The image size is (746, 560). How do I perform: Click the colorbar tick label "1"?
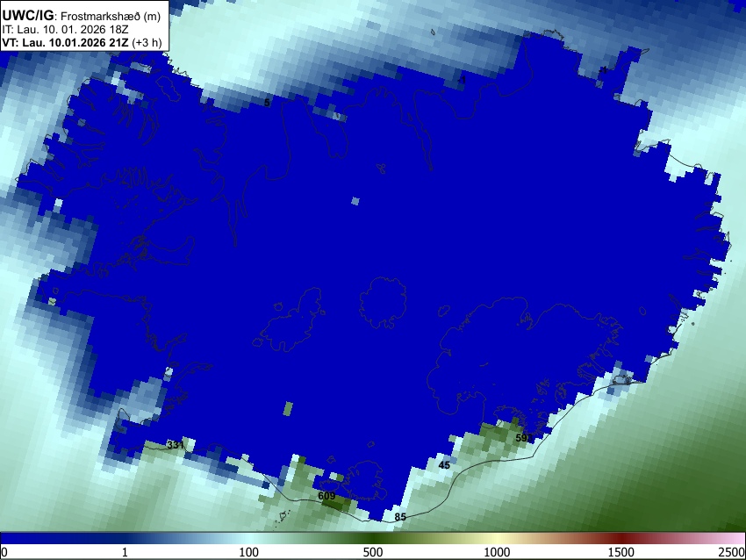click(125, 552)
